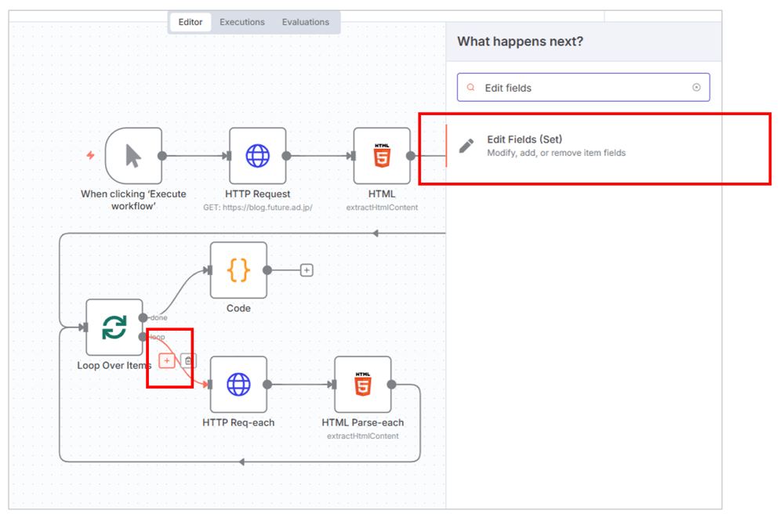This screenshot has width=784, height=532.
Task: Delete the loop connection with the trash icon
Action: click(188, 360)
